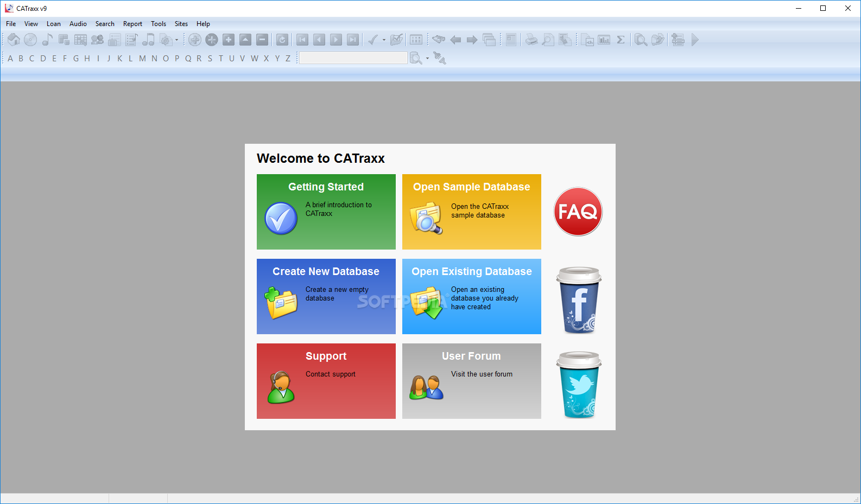Click the checkbox folder edit icon
Viewport: 861px width, 504px height.
397,40
